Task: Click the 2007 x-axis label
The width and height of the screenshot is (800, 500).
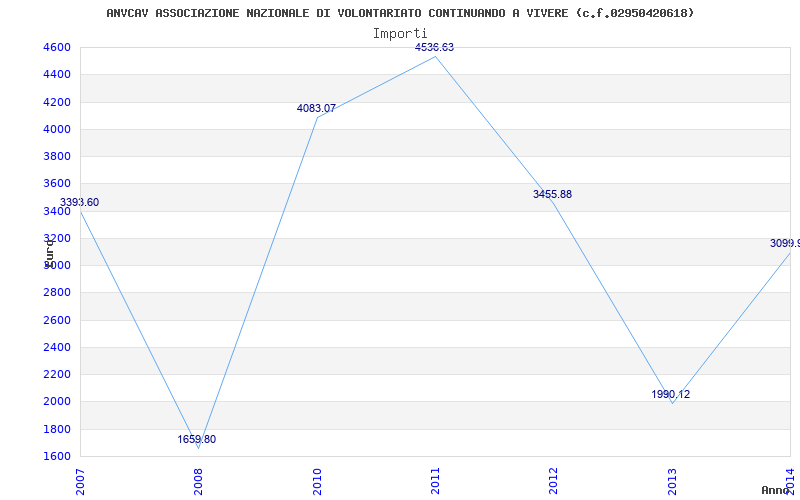Action: tap(80, 482)
